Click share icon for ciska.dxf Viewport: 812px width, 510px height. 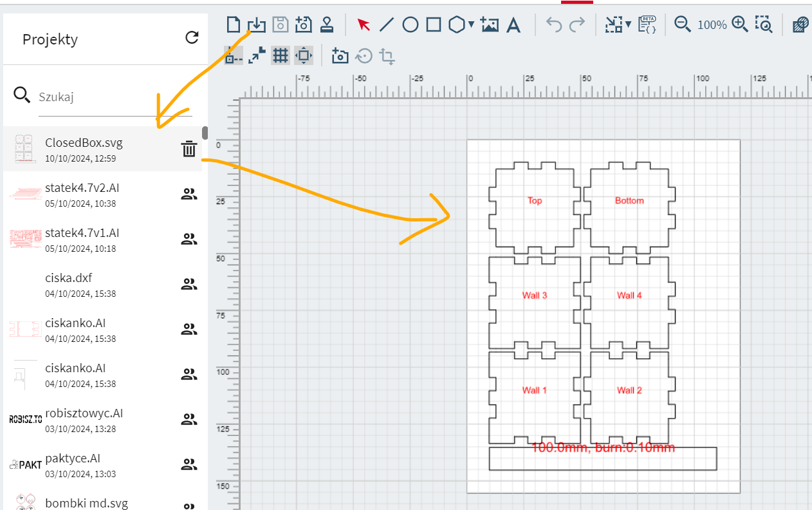(189, 285)
